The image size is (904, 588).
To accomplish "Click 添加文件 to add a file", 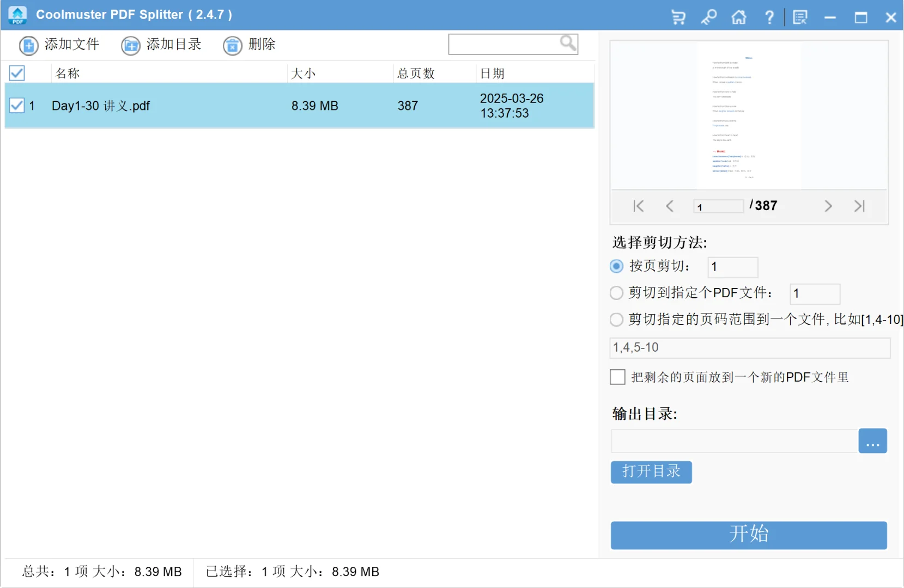I will pos(59,45).
